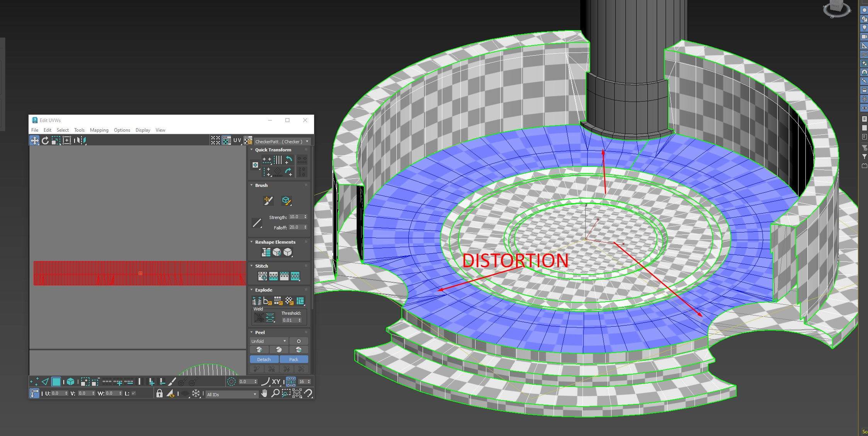Select the Rotate Selected Subobject tool
This screenshot has height=436, width=868.
[x=45, y=141]
